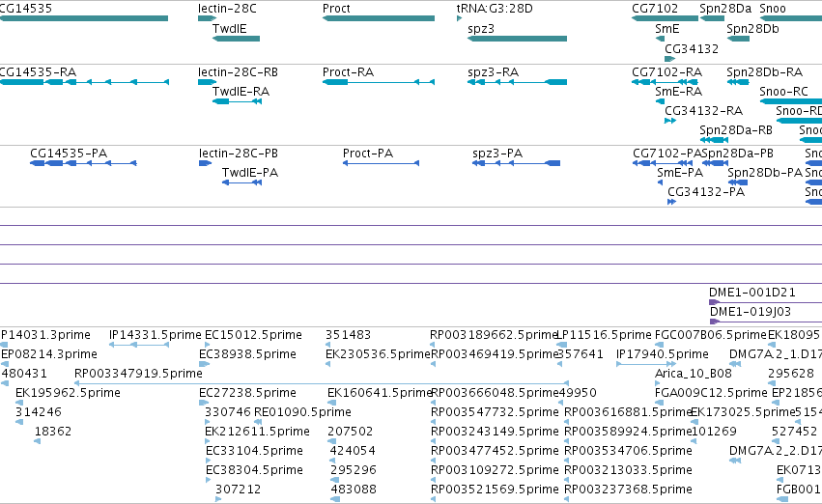Click the lectin-28C gene glyph
This screenshot has width=822, height=504.
[207, 18]
